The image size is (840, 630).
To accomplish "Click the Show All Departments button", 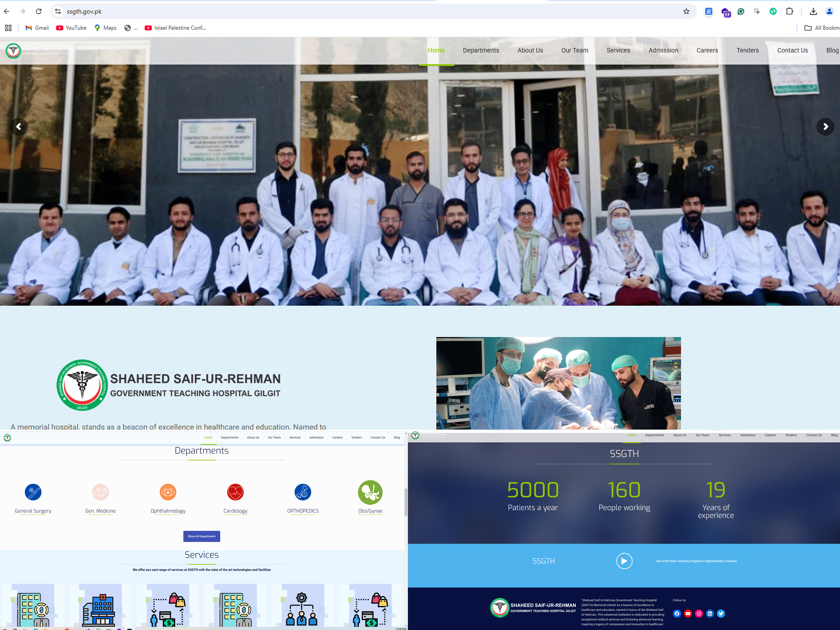I will pos(202,536).
